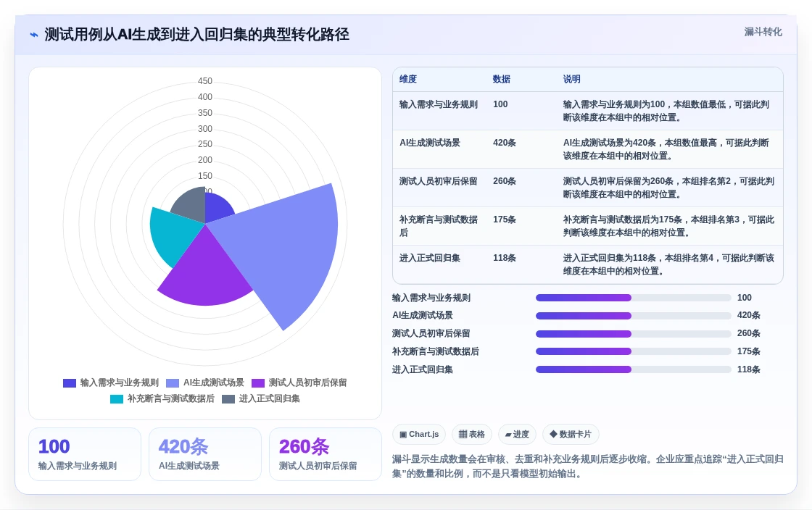
Task: Click the bar icon in 进度 chip
Action: coord(508,435)
